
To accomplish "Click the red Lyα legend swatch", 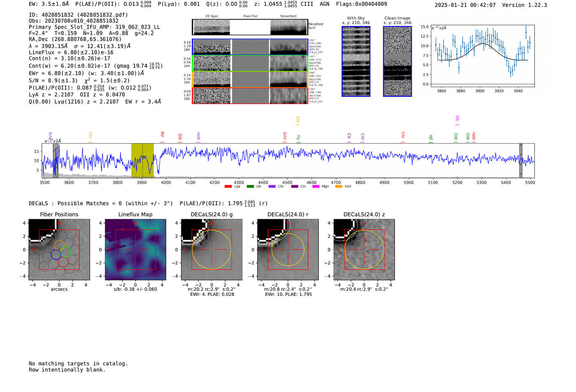I will coord(228,187).
